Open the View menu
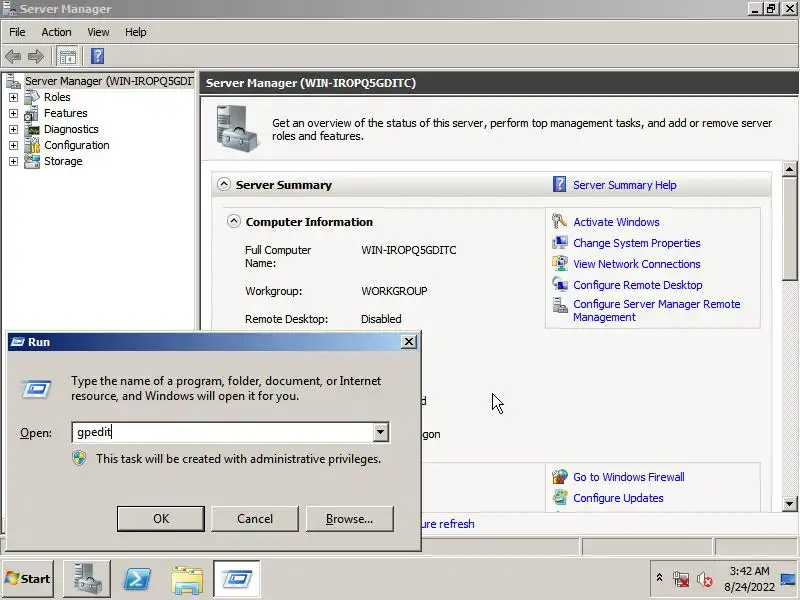Viewport: 800px width, 600px height. coord(98,32)
